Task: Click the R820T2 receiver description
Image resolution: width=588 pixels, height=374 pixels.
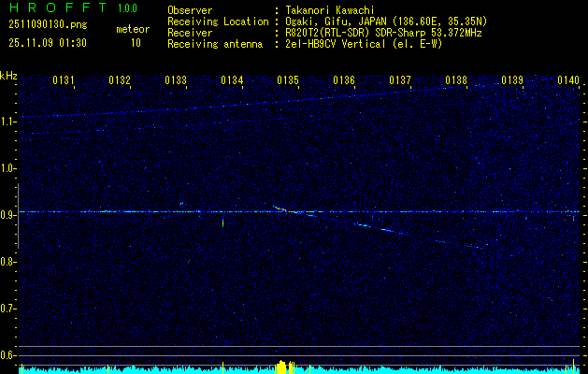Action: (x=383, y=33)
